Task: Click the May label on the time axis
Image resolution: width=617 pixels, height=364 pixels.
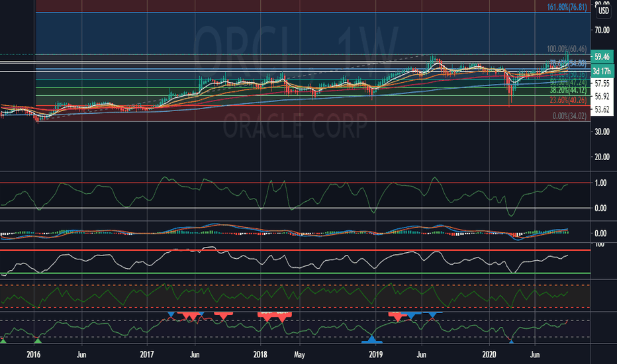Action: point(299,355)
